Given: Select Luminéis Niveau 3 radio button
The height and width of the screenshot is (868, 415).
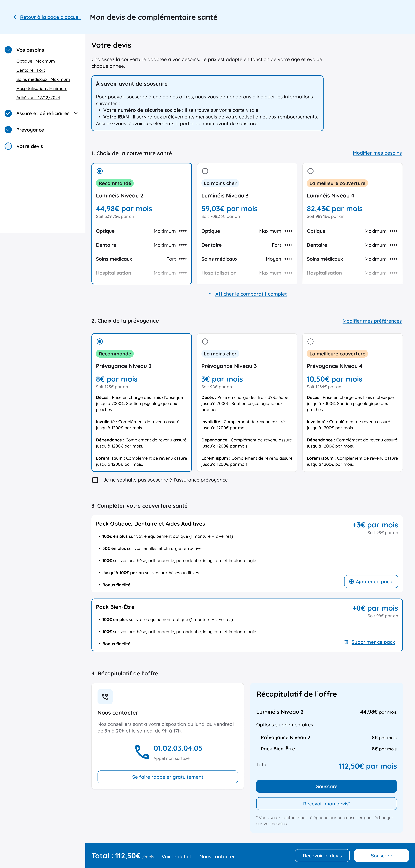Looking at the screenshot, I should coord(205,171).
